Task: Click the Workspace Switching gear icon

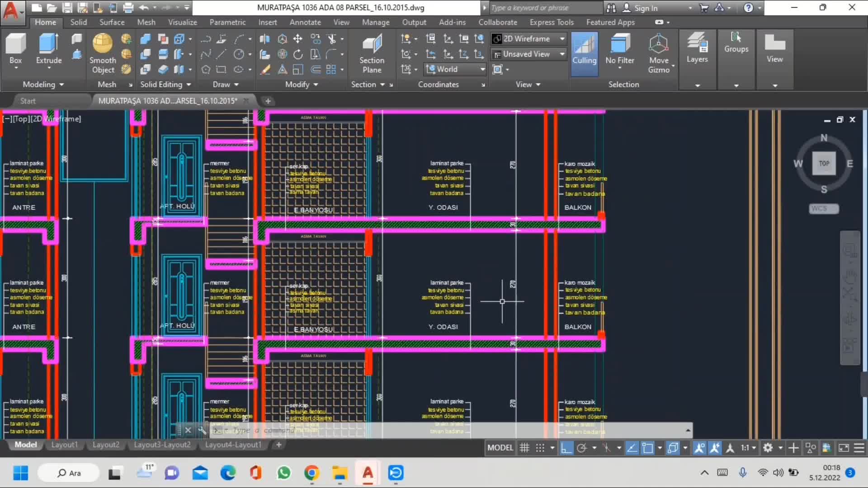Action: click(768, 448)
